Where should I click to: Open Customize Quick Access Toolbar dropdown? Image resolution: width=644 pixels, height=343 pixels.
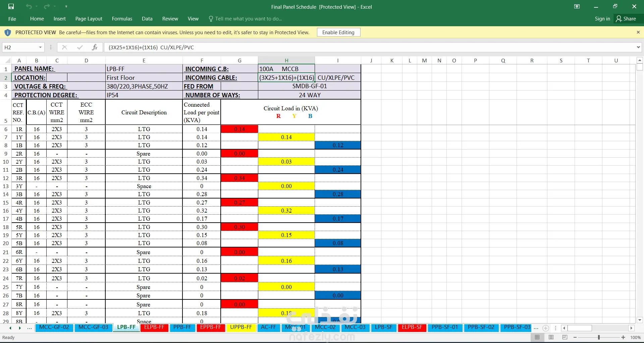click(x=66, y=6)
